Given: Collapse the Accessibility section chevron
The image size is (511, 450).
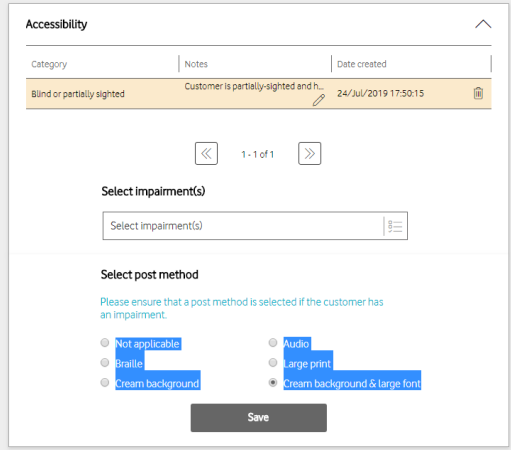Looking at the screenshot, I should 483,24.
